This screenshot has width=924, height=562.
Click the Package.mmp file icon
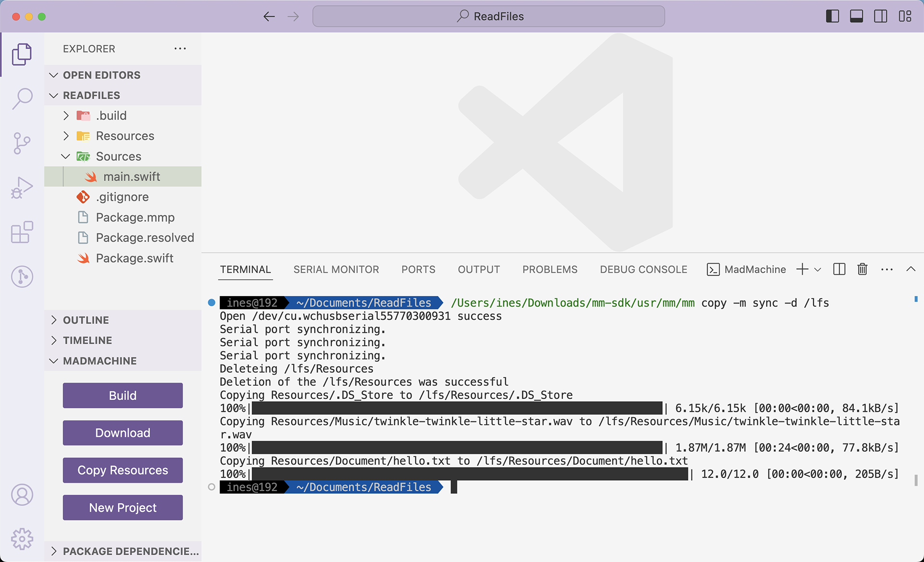[x=83, y=217]
